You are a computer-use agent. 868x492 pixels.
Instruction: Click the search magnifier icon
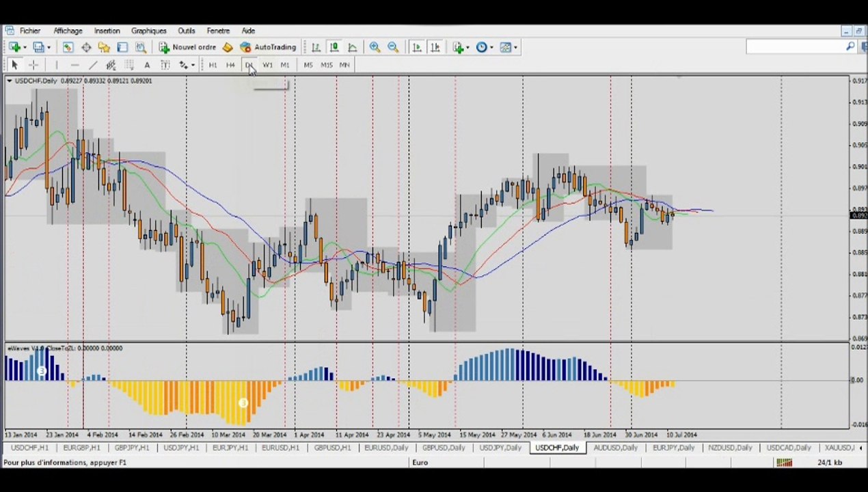tap(850, 46)
